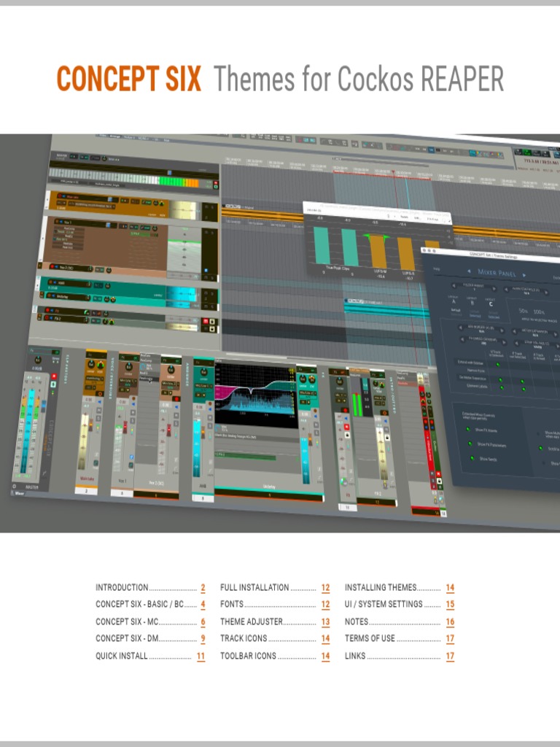Viewport: 560px width, 747px height.
Task: Go to the TOOLBAR ICONS section
Action: pyautogui.click(x=275, y=656)
